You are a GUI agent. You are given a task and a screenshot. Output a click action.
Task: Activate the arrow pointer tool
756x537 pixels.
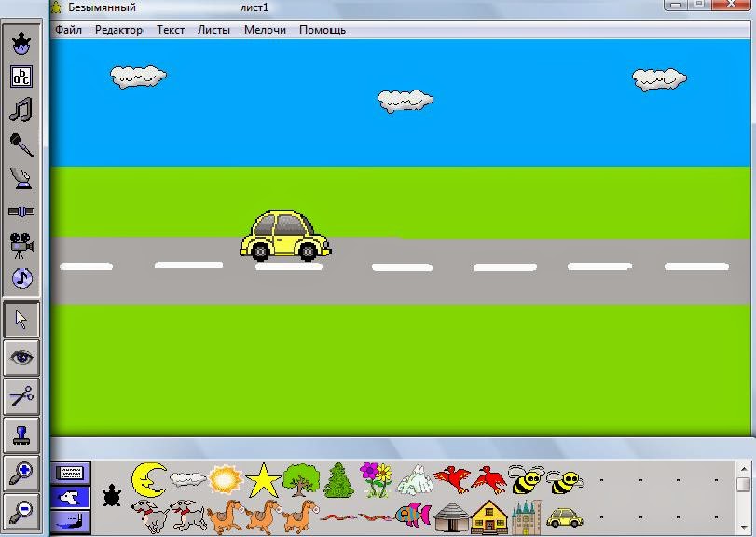(21, 320)
